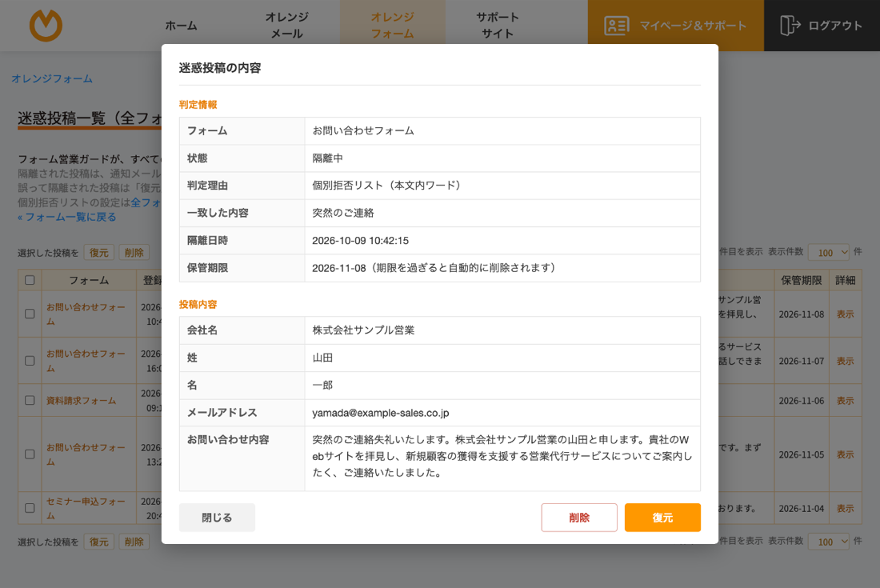Viewport: 880px width, 588px height.
Task: Click the 判定理由 value 個別拒否リスト
Action: (386, 186)
